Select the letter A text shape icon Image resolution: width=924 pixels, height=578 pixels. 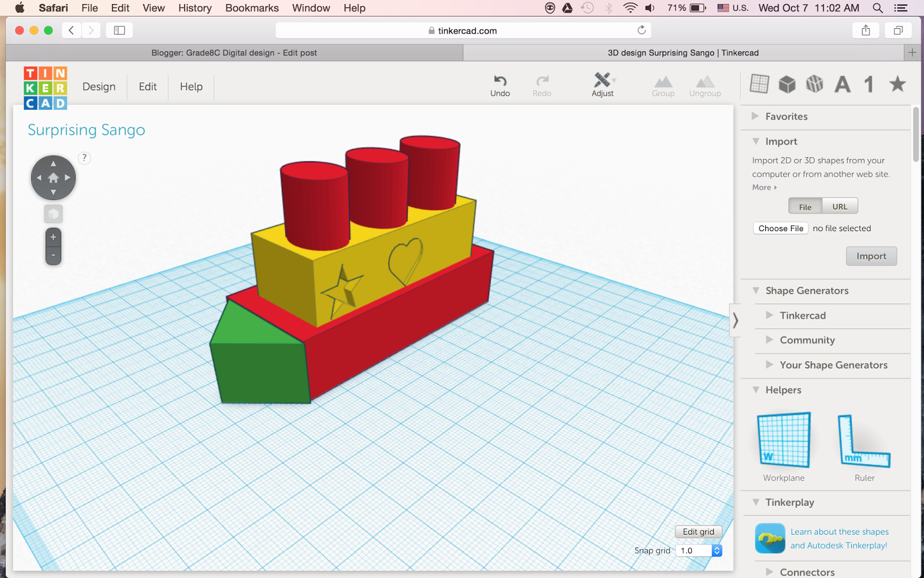pos(843,84)
